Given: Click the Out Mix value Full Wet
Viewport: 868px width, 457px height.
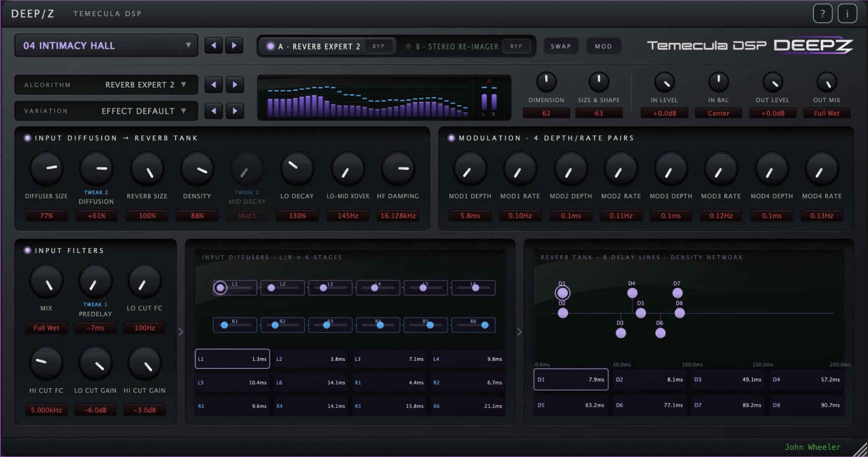Looking at the screenshot, I should (826, 113).
